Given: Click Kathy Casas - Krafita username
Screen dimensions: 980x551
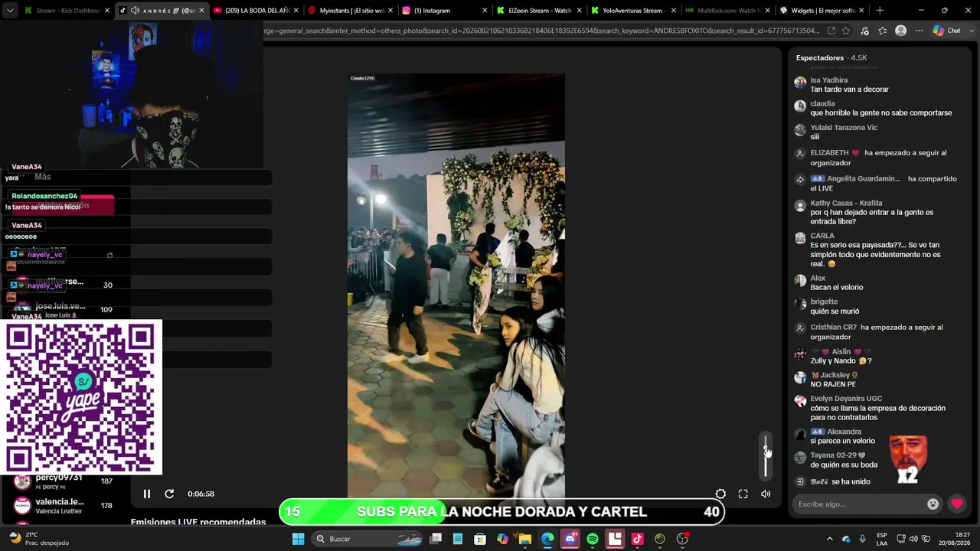Looking at the screenshot, I should [847, 204].
